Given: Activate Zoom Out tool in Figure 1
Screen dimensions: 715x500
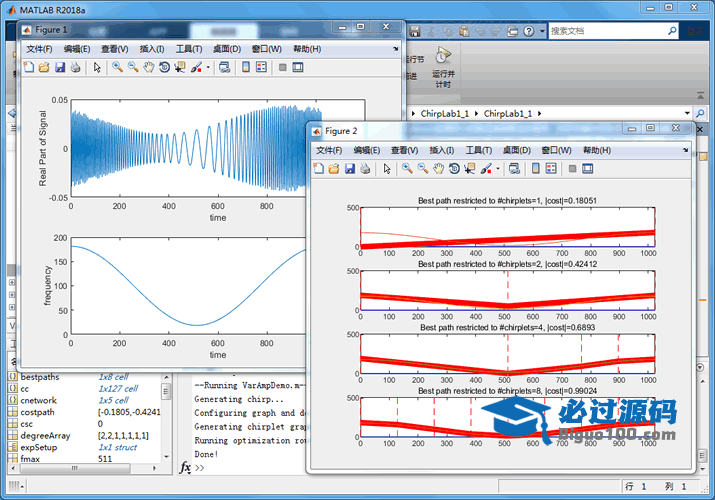Looking at the screenshot, I should 133,67.
